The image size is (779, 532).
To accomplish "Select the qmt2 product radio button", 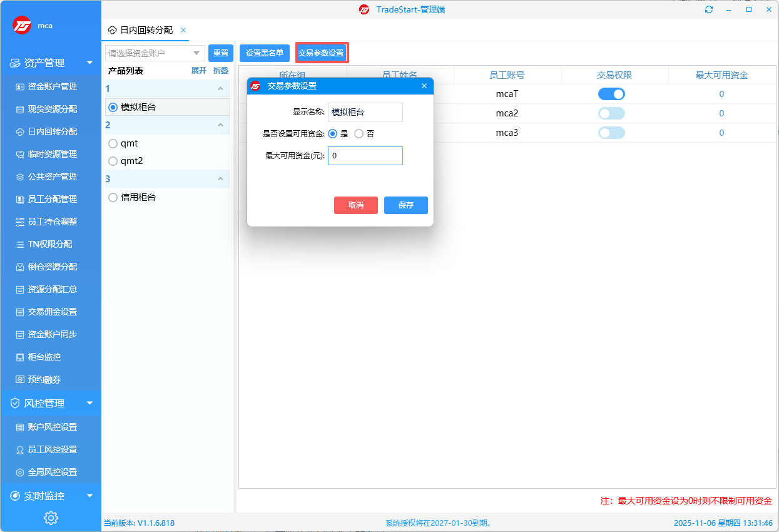I will (113, 161).
